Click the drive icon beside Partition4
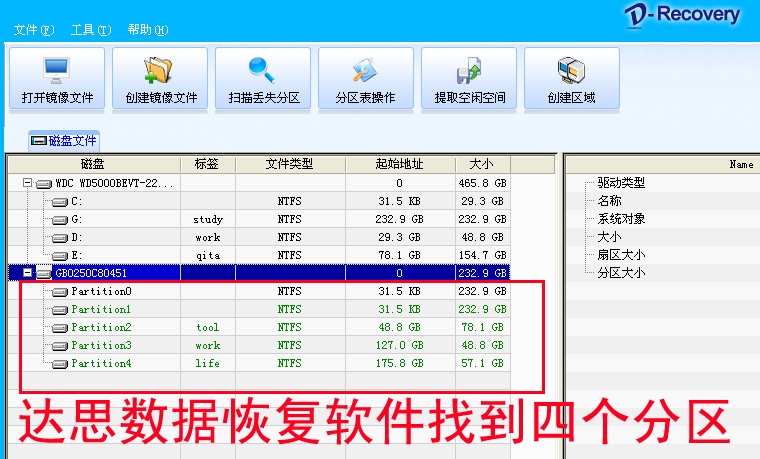The image size is (760, 459). click(x=60, y=364)
